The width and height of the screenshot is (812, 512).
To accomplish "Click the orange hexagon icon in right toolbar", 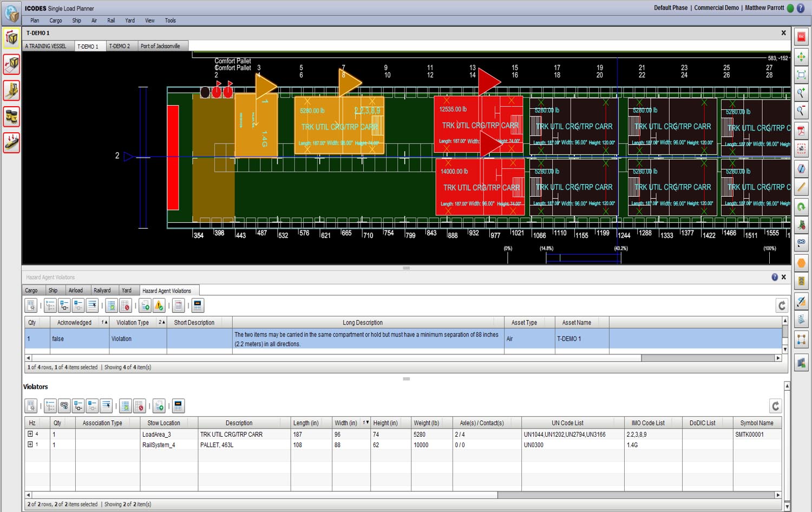I will [801, 263].
